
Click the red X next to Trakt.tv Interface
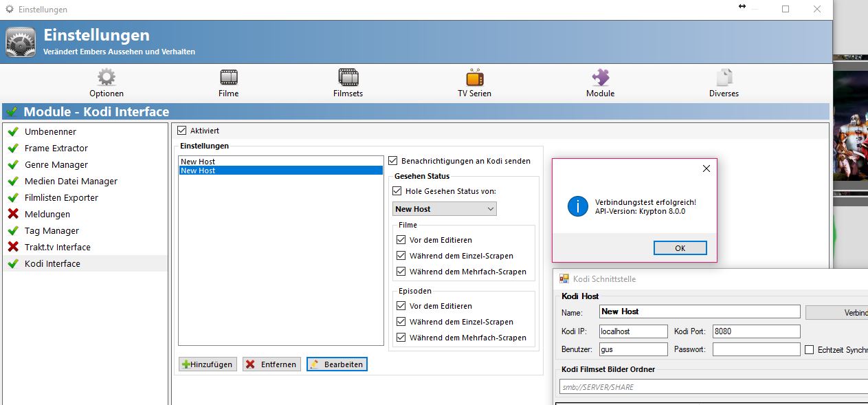pyautogui.click(x=13, y=247)
